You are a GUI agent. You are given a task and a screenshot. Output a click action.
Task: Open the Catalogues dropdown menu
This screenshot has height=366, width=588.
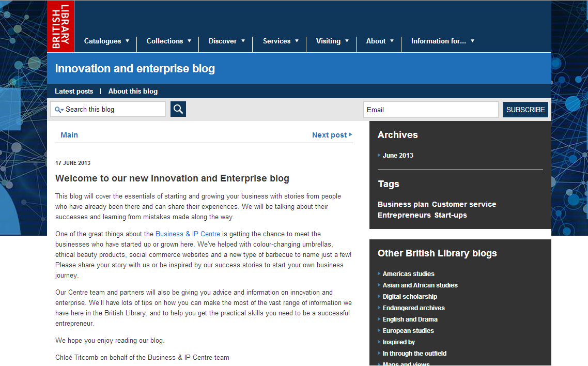tap(106, 41)
